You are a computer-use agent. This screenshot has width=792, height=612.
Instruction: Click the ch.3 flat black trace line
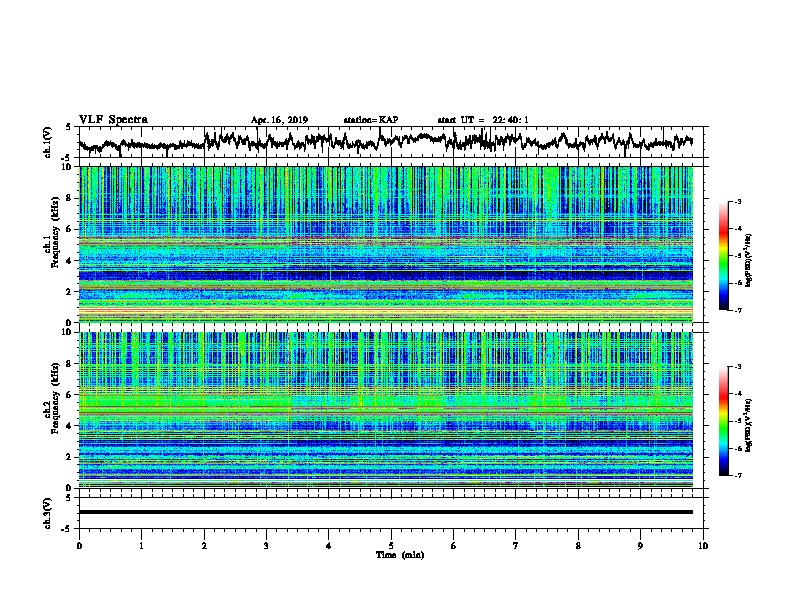pos(386,512)
